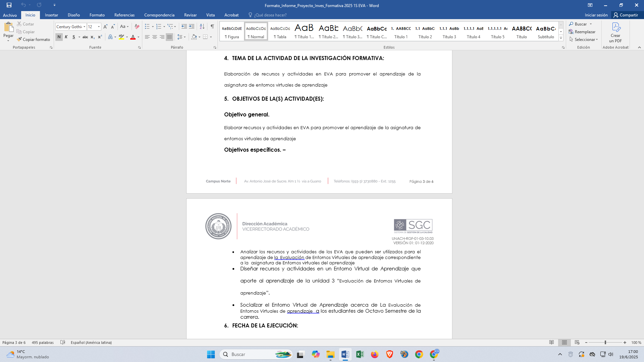This screenshot has width=644, height=362.
Task: Open the Seleccionar dropdown
Action: point(584,39)
